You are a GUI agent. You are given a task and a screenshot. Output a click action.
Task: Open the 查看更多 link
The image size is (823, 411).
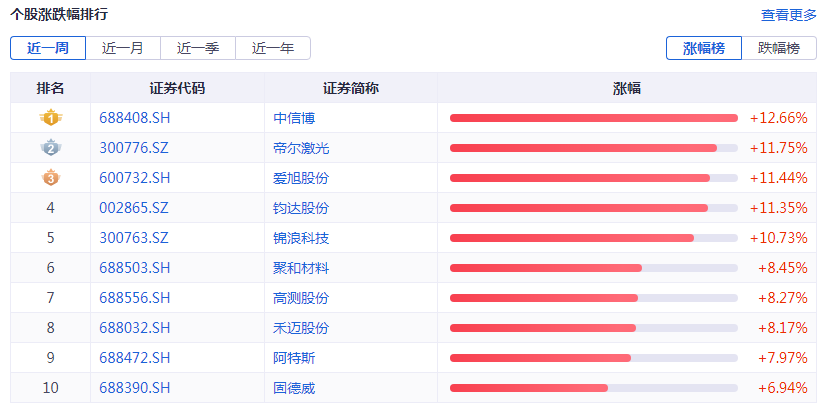[788, 15]
